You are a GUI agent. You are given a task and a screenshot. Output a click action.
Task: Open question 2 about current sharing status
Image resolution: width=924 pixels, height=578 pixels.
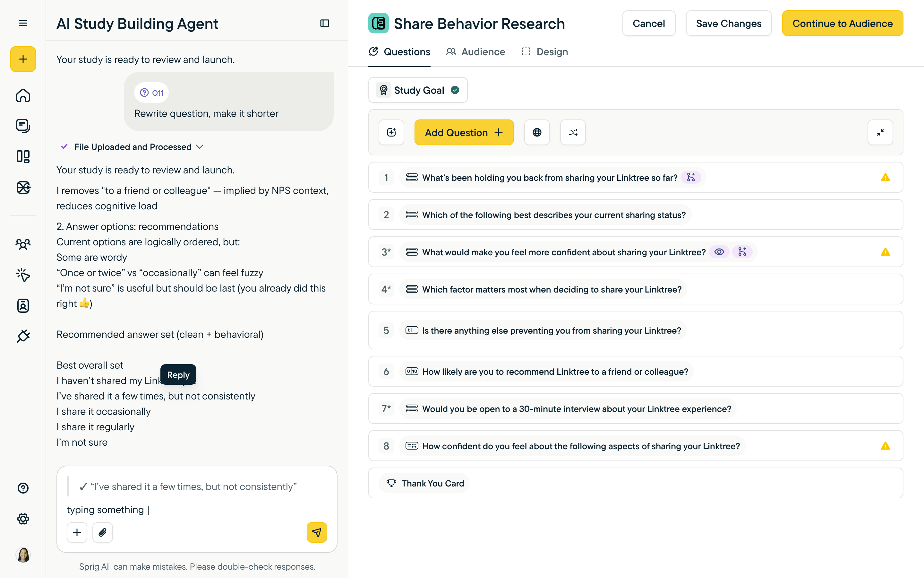tap(635, 215)
